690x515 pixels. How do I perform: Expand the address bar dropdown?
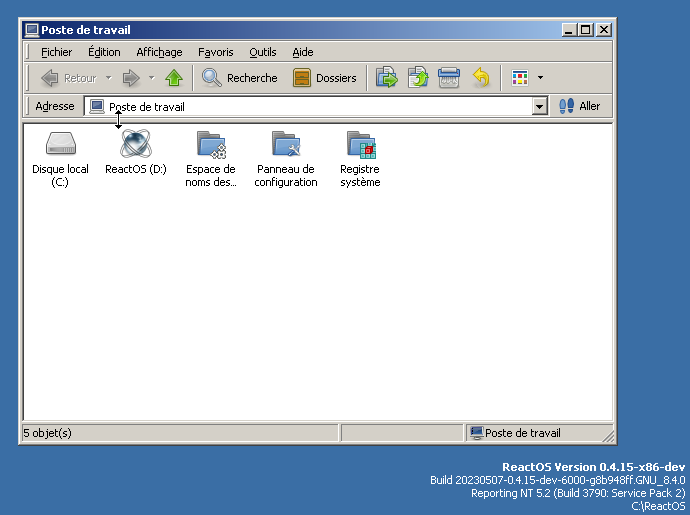click(540, 107)
